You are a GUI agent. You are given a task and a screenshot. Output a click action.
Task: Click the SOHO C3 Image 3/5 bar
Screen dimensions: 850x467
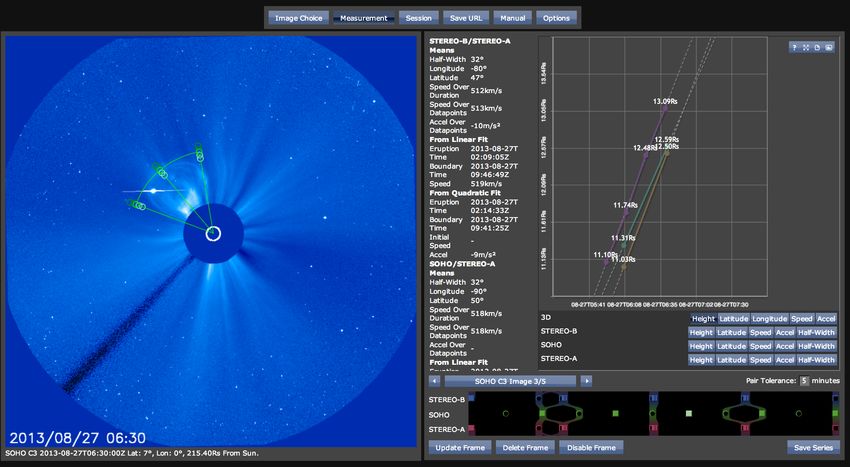(x=510, y=381)
